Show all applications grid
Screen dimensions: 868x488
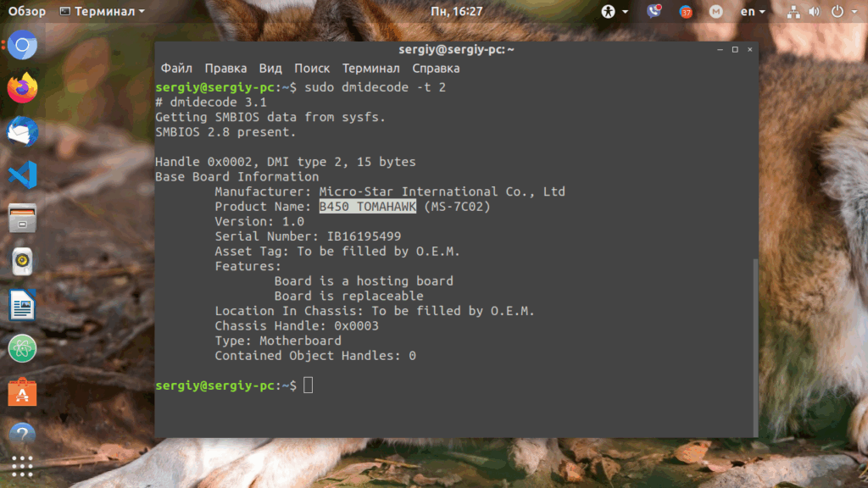tap(22, 467)
